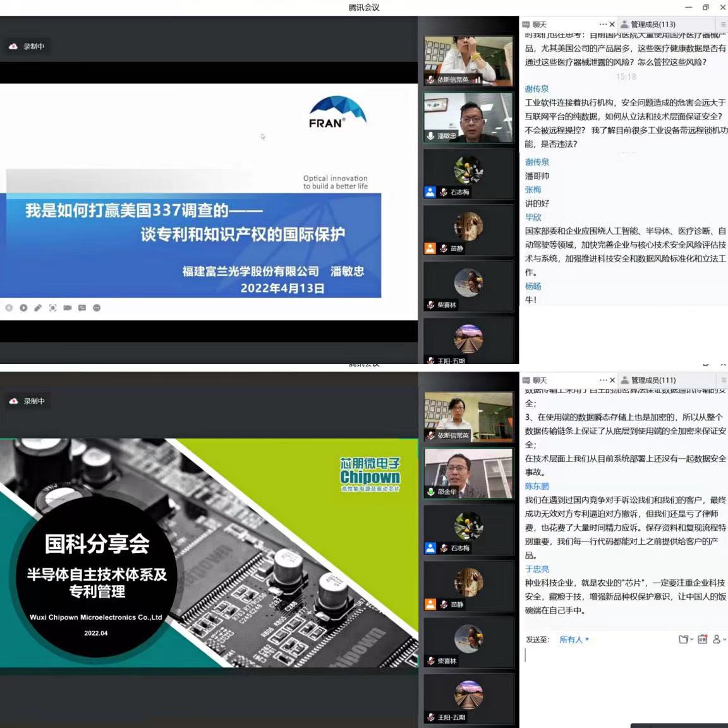Click the microphone icon next to 潘敏忠

tap(431, 136)
